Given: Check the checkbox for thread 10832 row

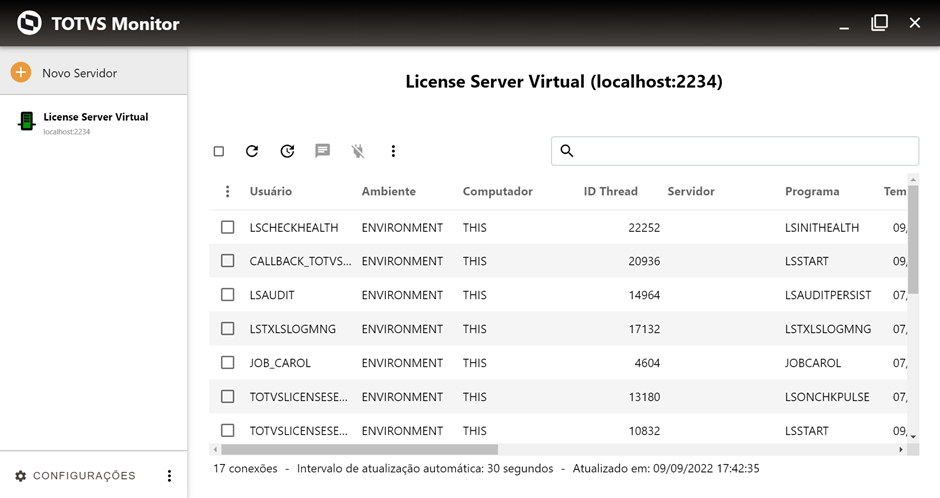Looking at the screenshot, I should pyautogui.click(x=228, y=430).
